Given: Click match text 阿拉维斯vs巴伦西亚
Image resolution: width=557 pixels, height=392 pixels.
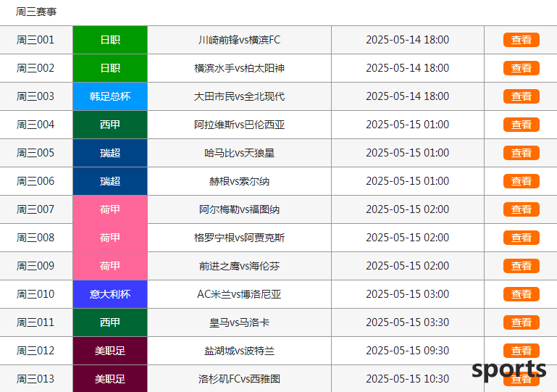Looking at the screenshot, I should [x=240, y=125].
